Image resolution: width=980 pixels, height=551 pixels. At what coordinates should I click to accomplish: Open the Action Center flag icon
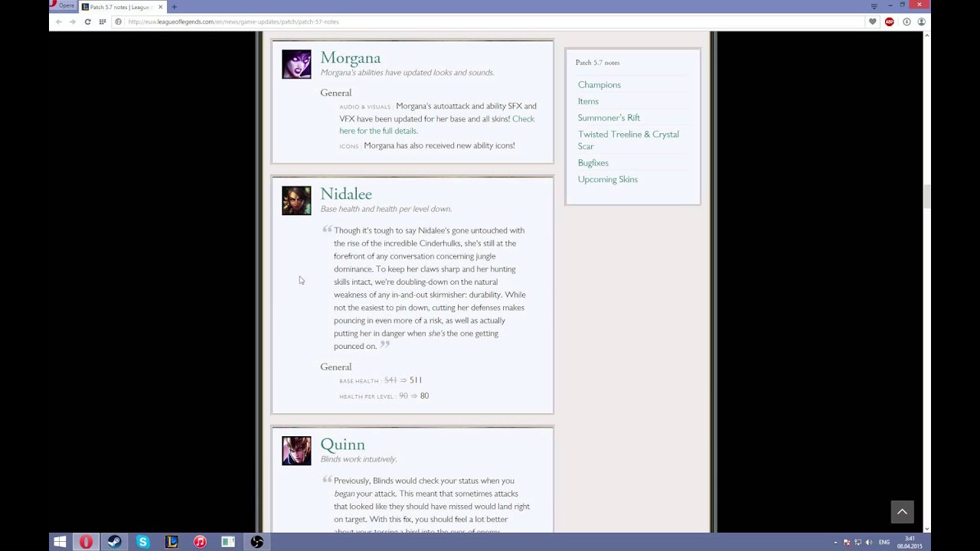847,543
